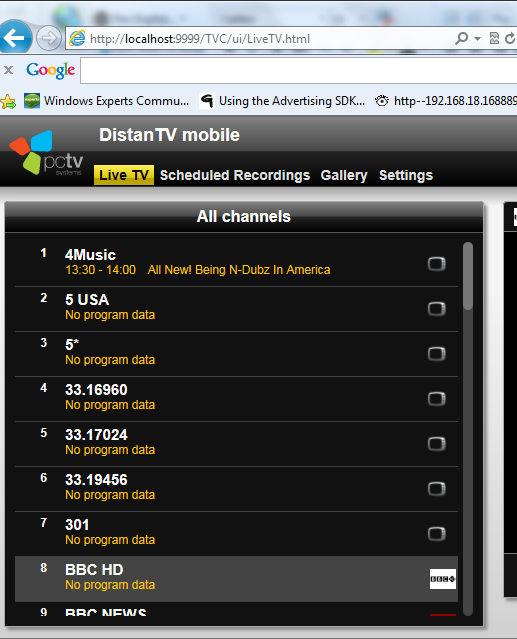
Task: Click 'No program data' under 5 USA
Action: 110,315
